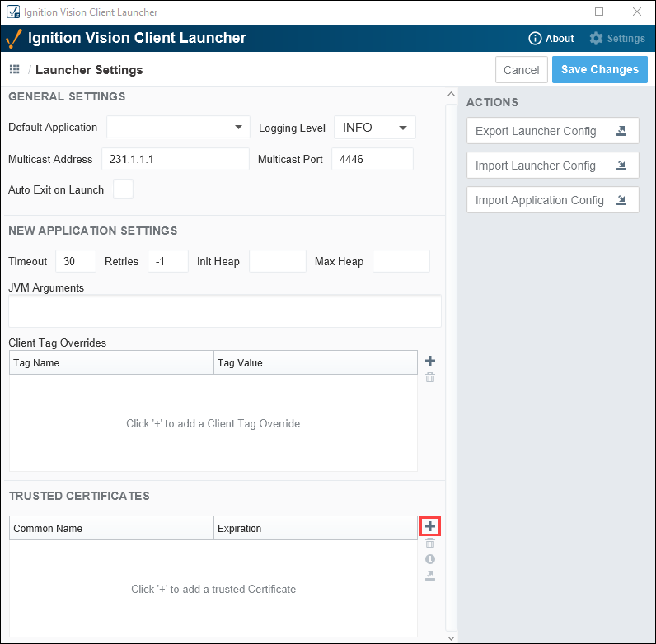The height and width of the screenshot is (644, 656).
Task: Click the Common Name column header
Action: coord(111,528)
